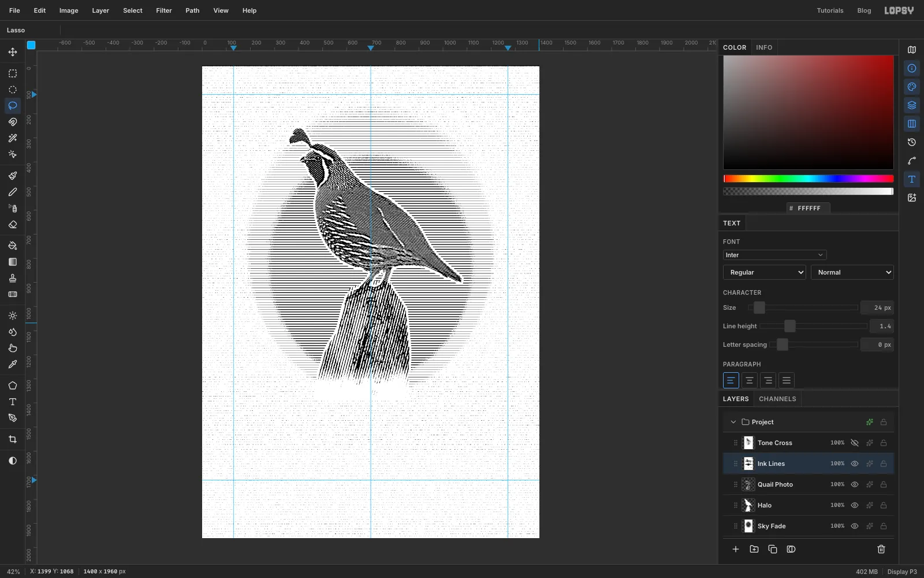
Task: Select the Crop tool
Action: [x=13, y=439]
